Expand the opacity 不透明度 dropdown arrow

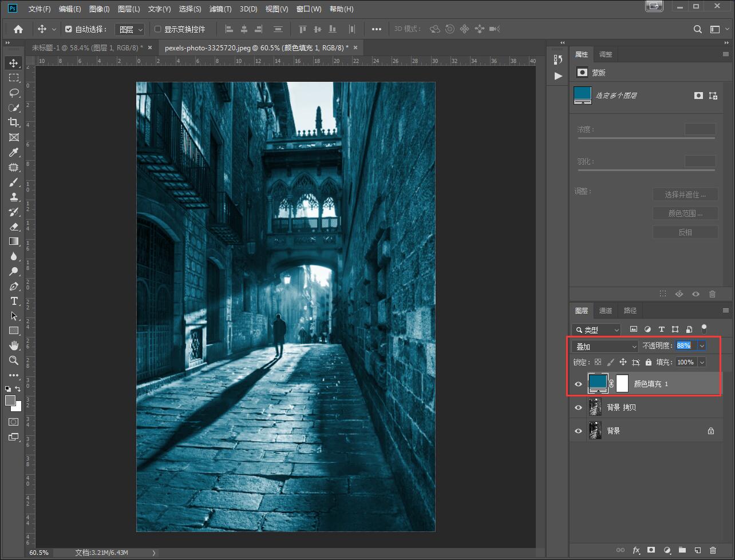point(702,346)
